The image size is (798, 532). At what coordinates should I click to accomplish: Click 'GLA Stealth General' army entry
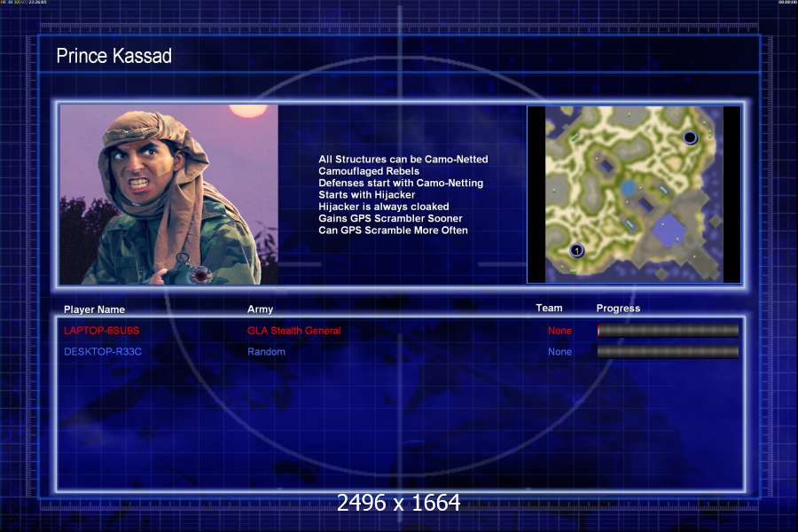point(293,331)
